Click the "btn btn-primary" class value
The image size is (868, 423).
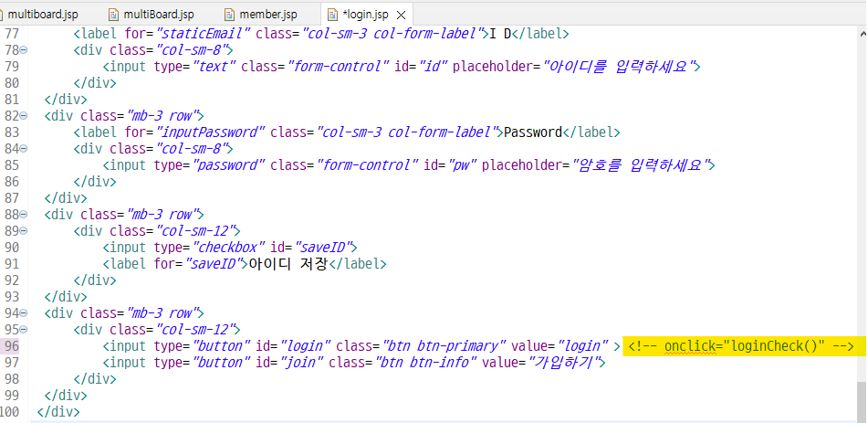[x=444, y=346]
